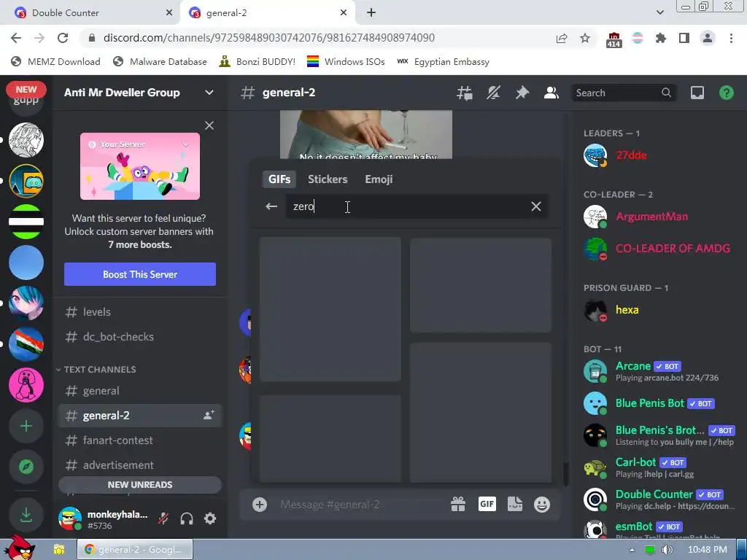Open Double Counter bot entry

point(657,499)
